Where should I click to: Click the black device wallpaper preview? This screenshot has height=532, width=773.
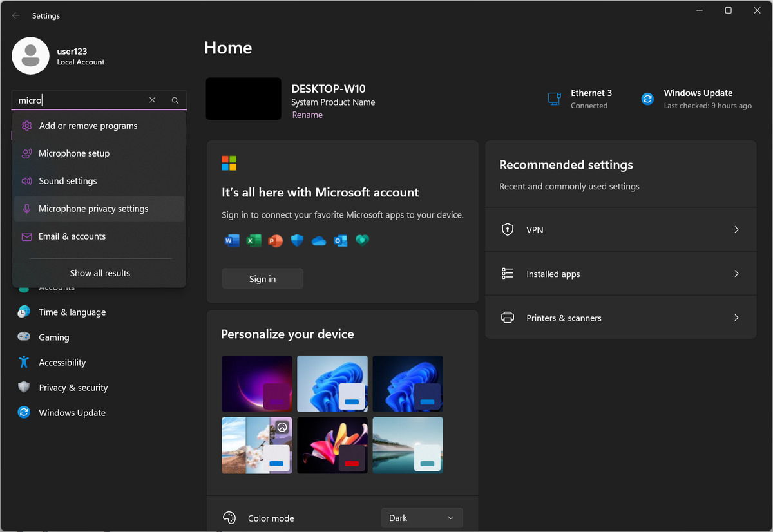coord(243,99)
